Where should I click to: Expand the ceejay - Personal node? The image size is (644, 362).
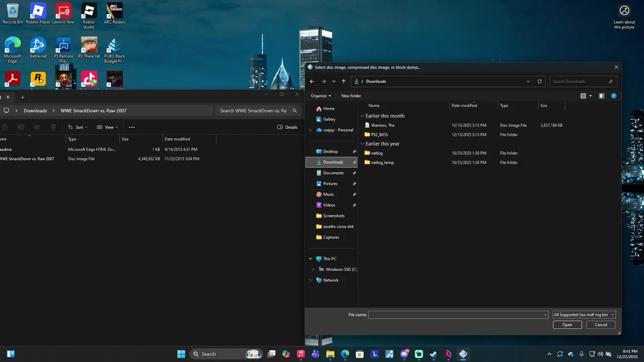[310, 130]
